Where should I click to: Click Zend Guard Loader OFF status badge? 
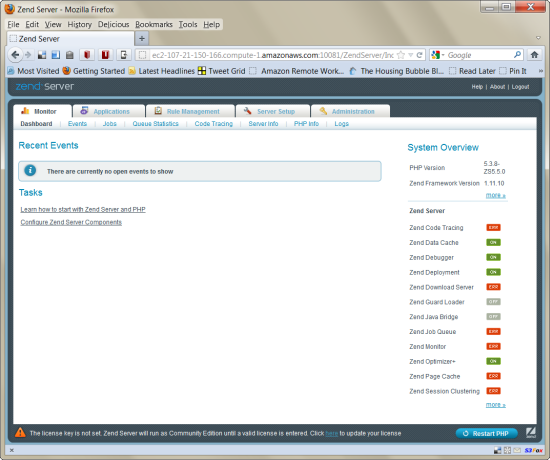click(x=493, y=302)
